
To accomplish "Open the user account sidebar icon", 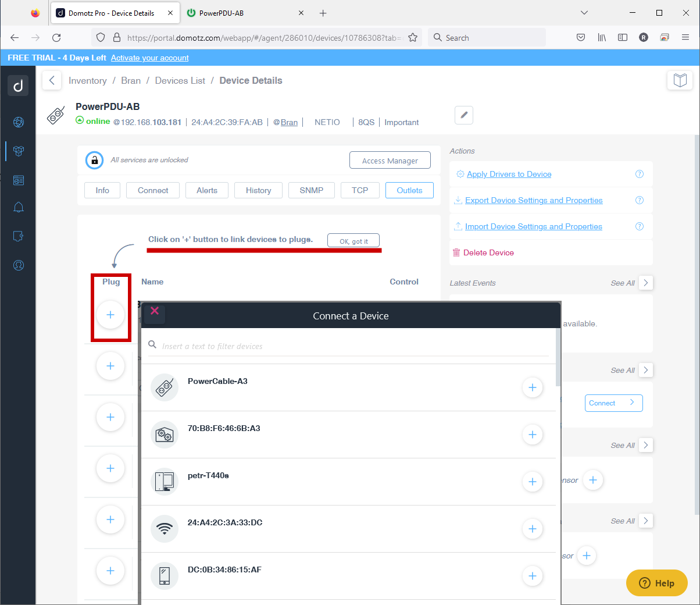I will tap(19, 265).
